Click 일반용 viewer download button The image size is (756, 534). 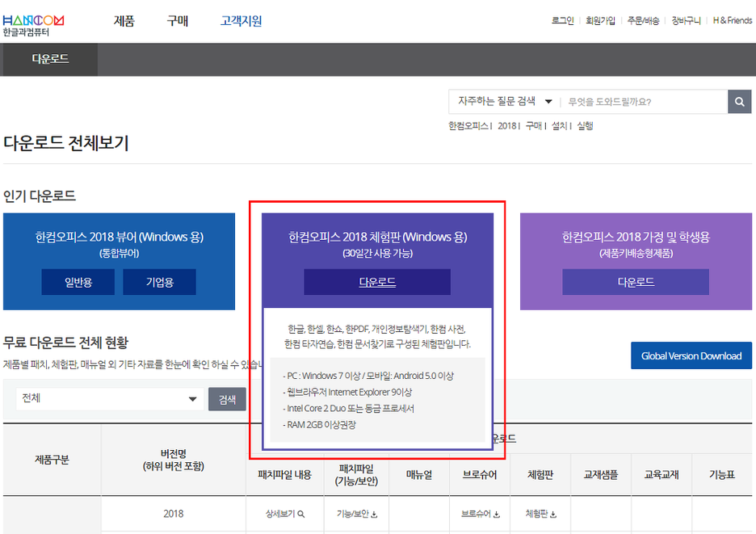pyautogui.click(x=78, y=282)
